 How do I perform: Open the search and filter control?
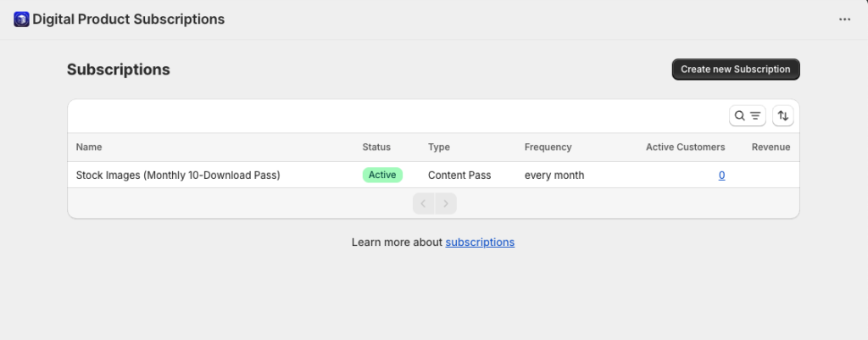click(748, 115)
